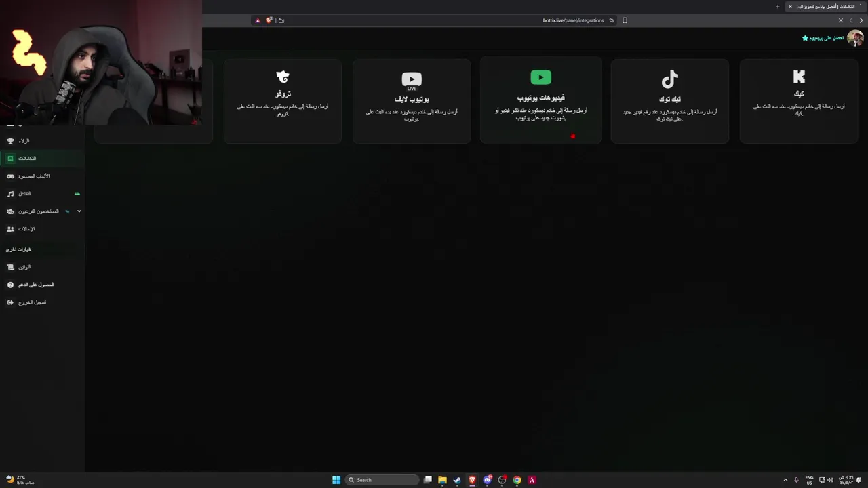Viewport: 868px width, 488px height.
Task: Select the YouTube Videos integration icon
Action: 540,77
